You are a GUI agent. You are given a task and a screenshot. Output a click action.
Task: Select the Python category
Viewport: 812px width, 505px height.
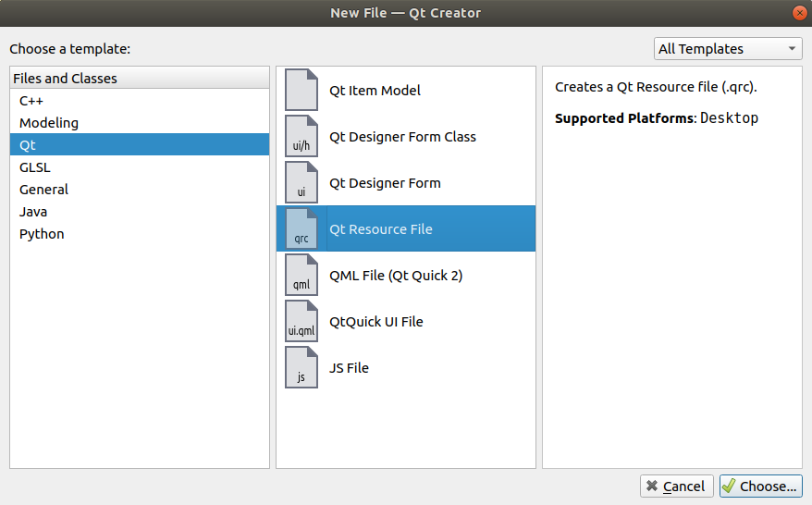[x=140, y=234]
